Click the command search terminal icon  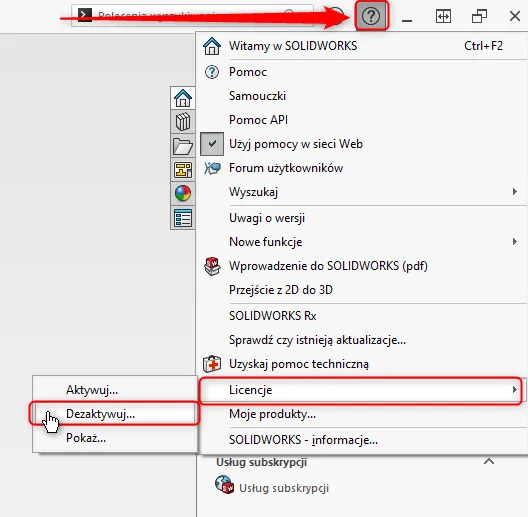[85, 15]
